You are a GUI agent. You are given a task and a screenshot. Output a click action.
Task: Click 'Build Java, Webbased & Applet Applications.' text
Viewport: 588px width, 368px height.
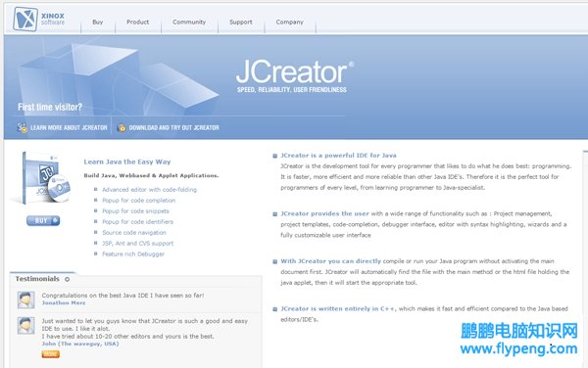pyautogui.click(x=151, y=175)
